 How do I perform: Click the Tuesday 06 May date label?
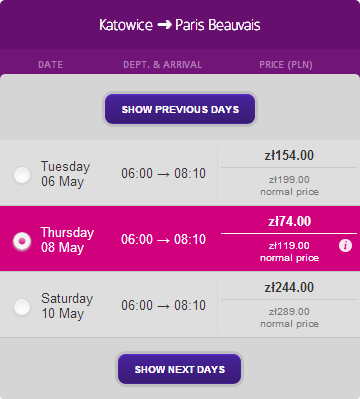pyautogui.click(x=66, y=174)
